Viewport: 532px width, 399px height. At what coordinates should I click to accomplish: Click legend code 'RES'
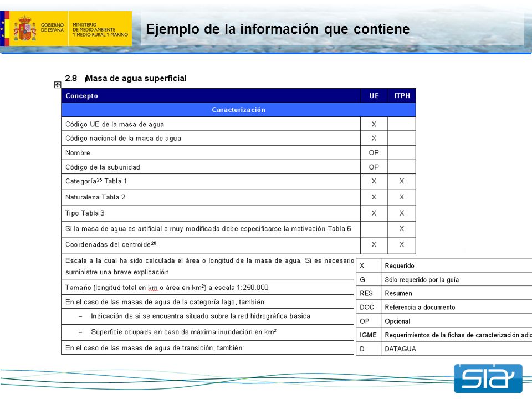click(x=366, y=293)
